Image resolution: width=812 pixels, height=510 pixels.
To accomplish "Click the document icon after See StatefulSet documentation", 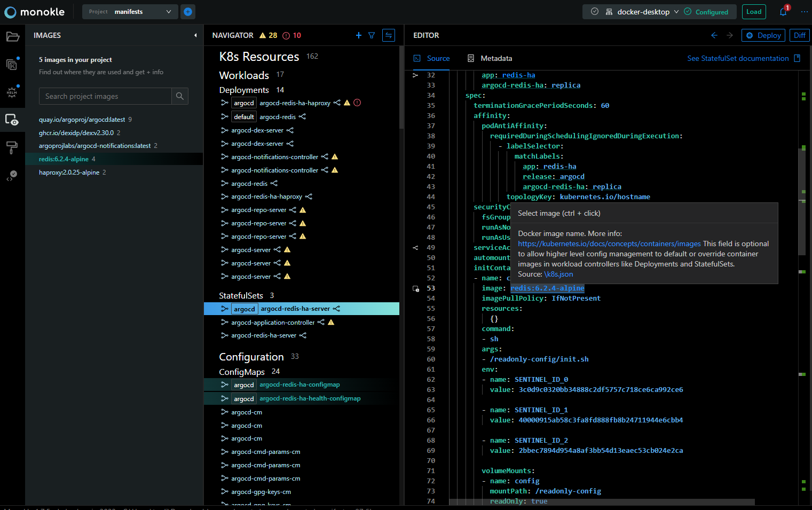I will click(x=797, y=58).
